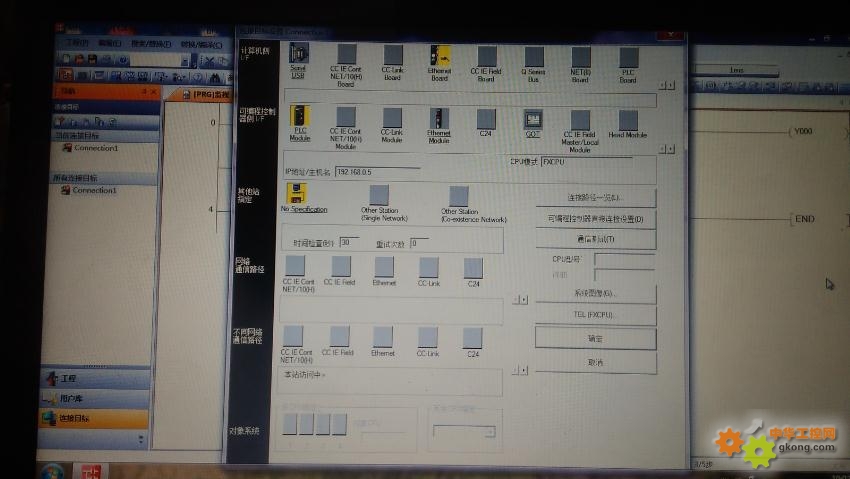Click scroll arrows beside PC side I/F row

click(667, 86)
